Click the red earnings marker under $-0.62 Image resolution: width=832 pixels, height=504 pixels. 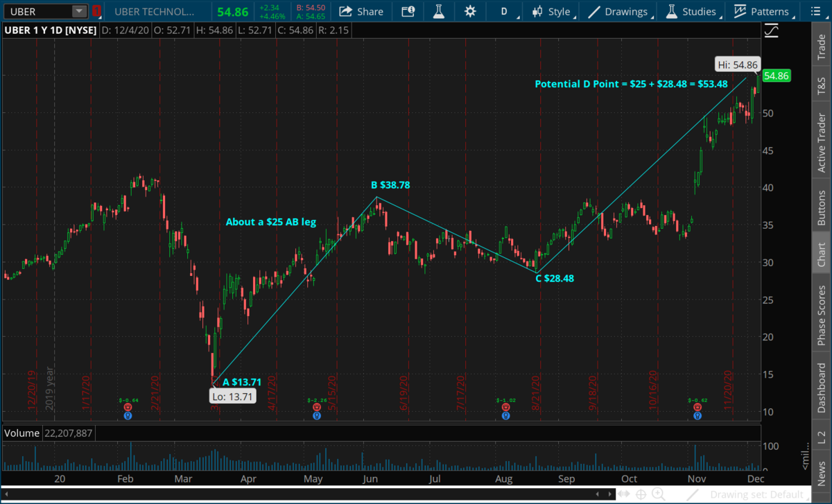(697, 408)
